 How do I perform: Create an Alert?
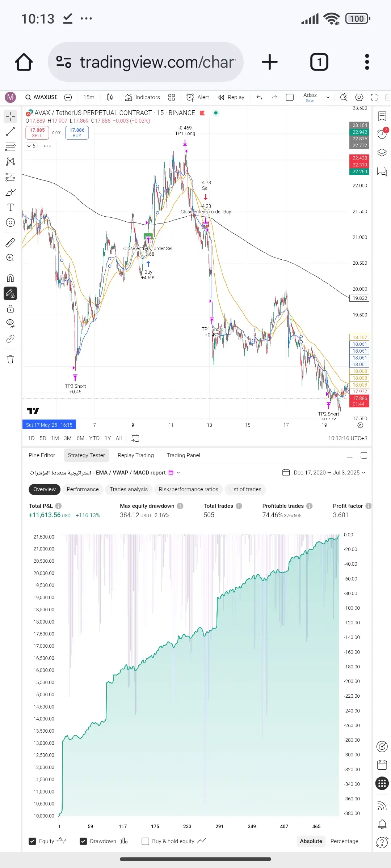pyautogui.click(x=198, y=97)
